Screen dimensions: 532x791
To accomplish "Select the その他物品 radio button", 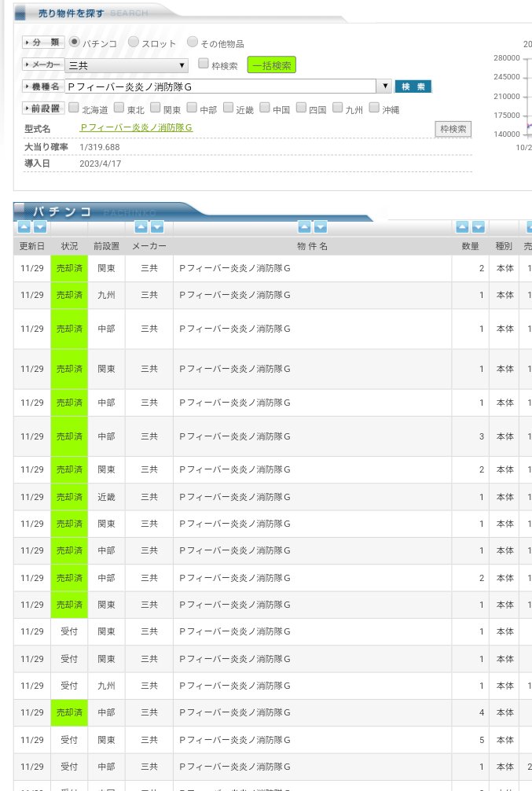I will 192,42.
